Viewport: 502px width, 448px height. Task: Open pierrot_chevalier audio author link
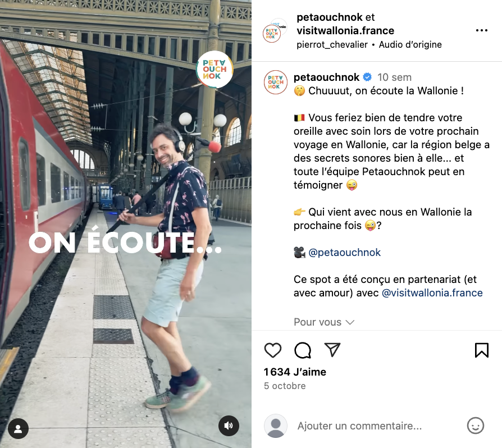(332, 44)
